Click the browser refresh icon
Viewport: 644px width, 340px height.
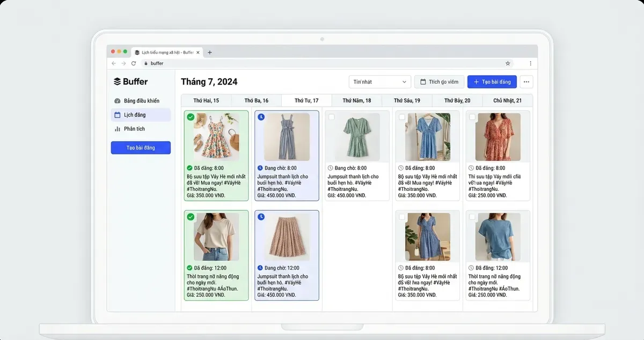tap(133, 63)
